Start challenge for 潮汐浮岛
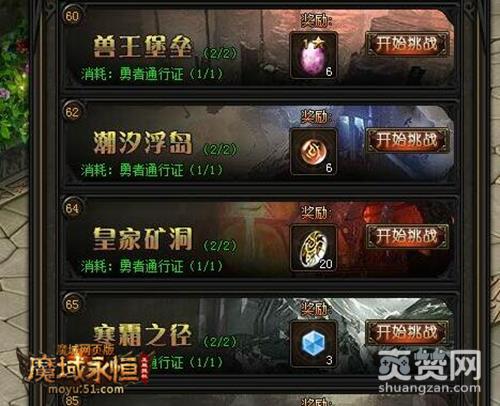Image resolution: width=500 pixels, height=406 pixels. 407,140
